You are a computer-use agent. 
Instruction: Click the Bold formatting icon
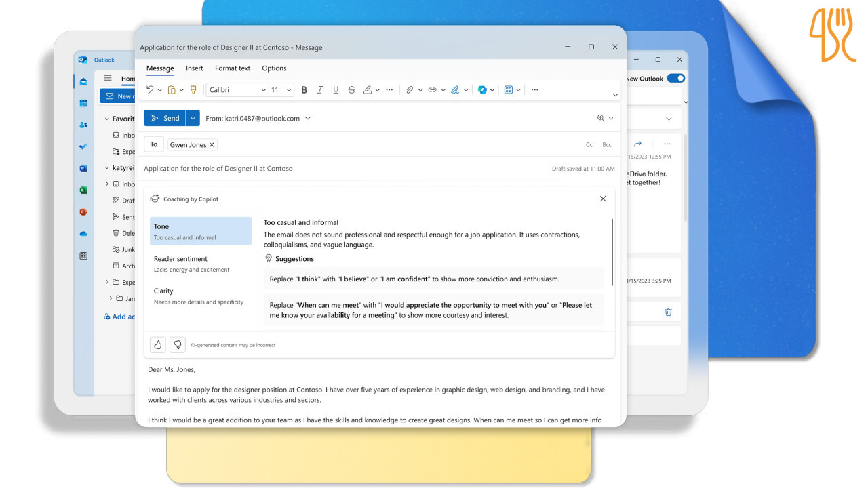click(304, 89)
